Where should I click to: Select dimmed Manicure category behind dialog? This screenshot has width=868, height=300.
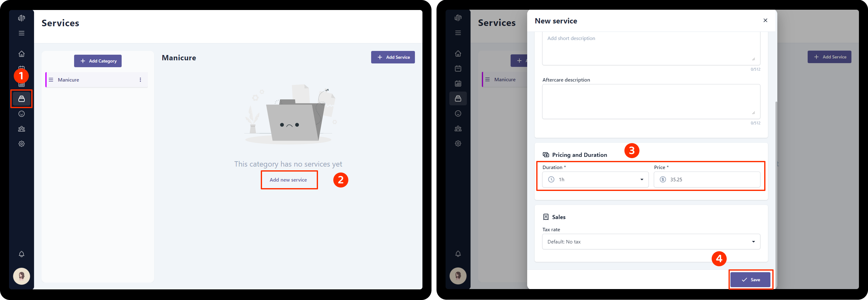504,79
